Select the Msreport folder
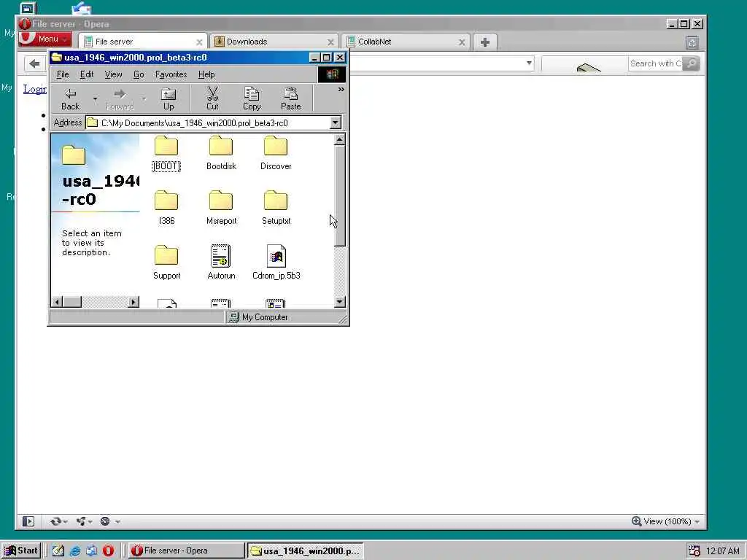The height and width of the screenshot is (560, 747). 221,209
